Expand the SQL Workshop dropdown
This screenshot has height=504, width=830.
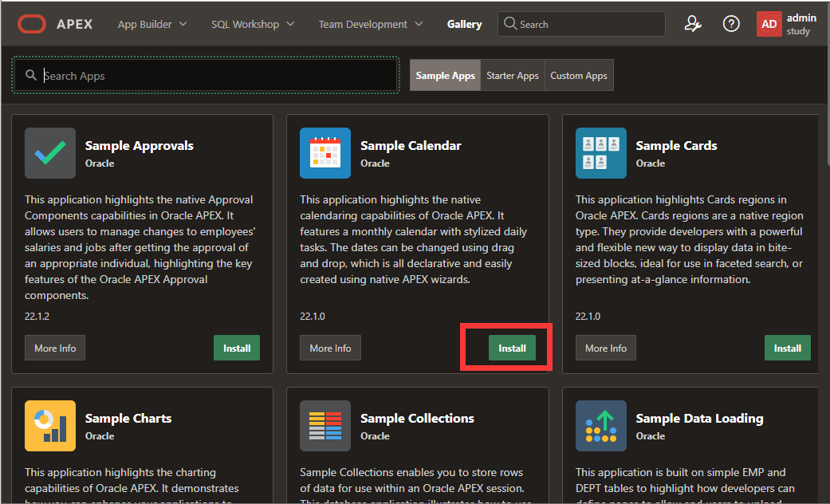point(252,24)
